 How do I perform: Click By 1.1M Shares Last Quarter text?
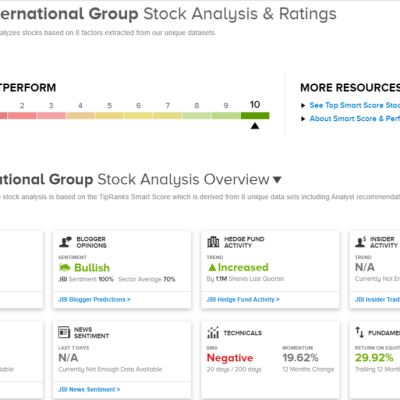(246, 279)
